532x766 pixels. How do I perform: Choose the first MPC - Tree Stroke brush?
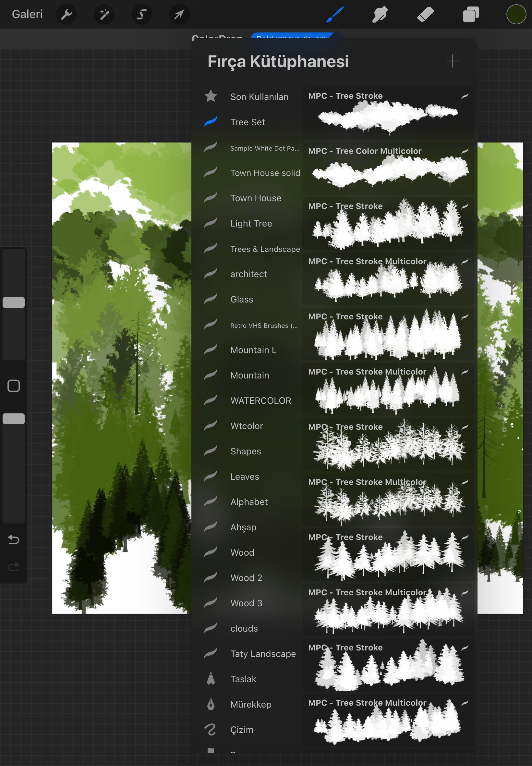tap(388, 113)
